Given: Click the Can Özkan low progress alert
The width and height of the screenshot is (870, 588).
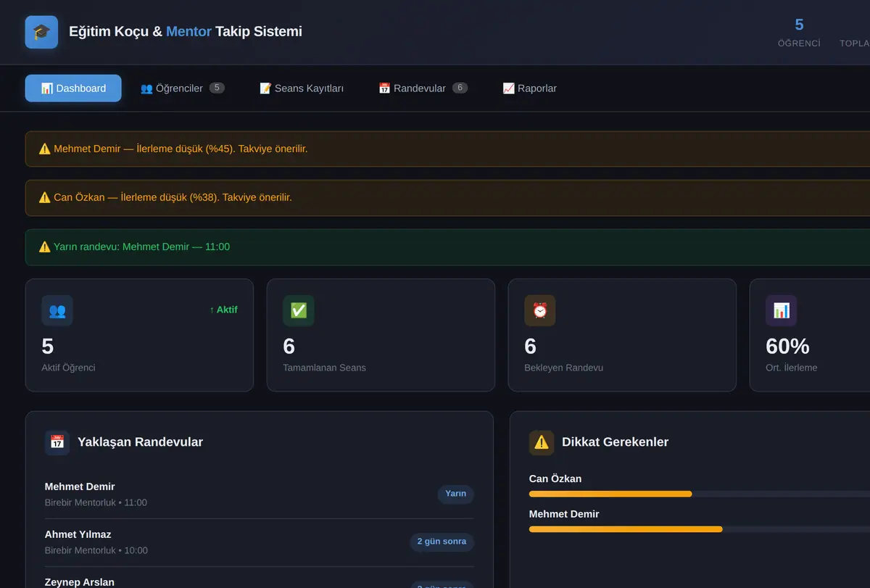Looking at the screenshot, I should 447,198.
